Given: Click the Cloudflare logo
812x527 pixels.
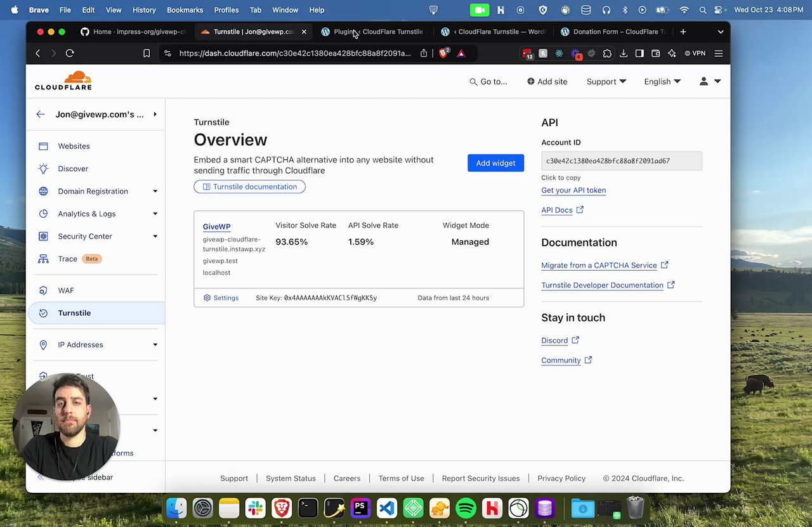Looking at the screenshot, I should (x=63, y=81).
